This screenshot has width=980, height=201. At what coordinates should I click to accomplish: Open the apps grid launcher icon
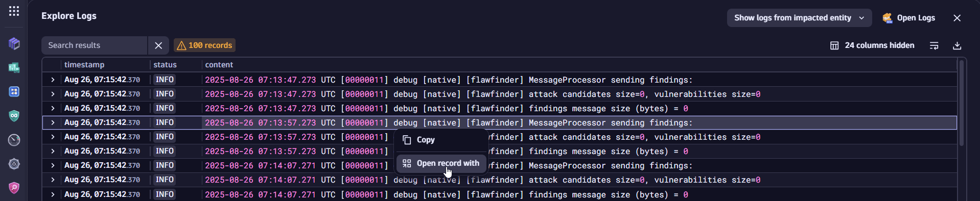tap(14, 11)
